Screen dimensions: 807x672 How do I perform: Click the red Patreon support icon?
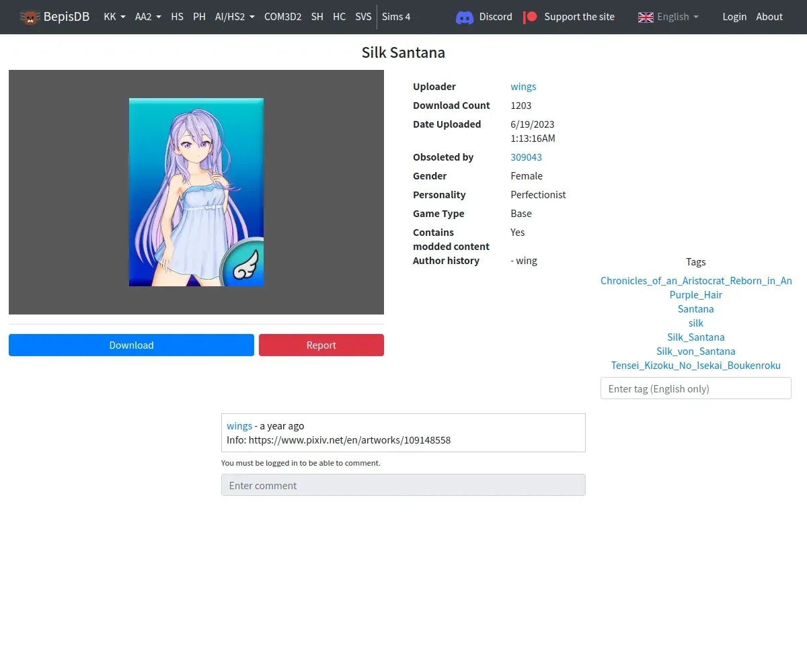coord(531,17)
